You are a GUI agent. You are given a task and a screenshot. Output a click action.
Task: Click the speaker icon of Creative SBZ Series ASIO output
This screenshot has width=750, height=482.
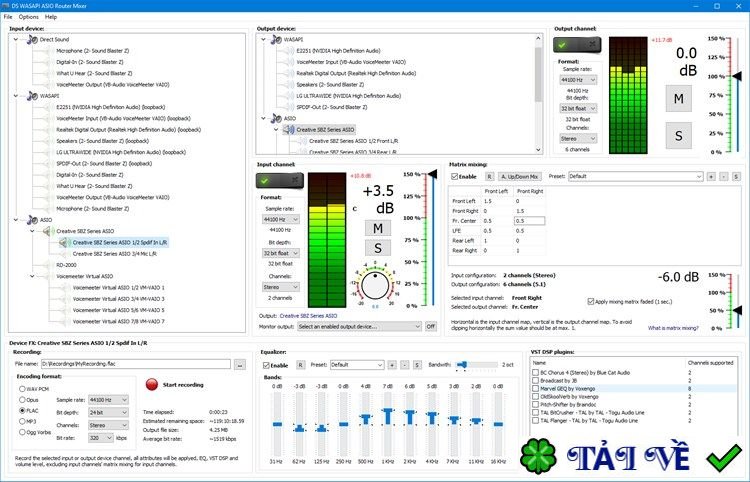(x=289, y=130)
